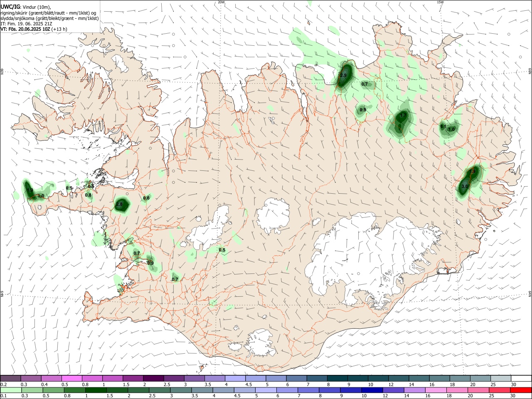This screenshot has width=532, height=399.
Task: Pick the light purple 14–16 rain swatch
Action: coord(415,390)
